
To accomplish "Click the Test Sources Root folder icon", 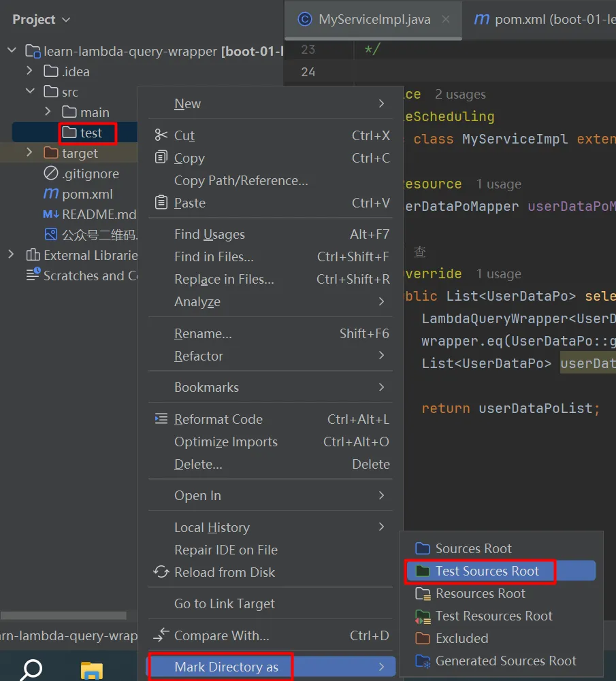I will [x=423, y=571].
